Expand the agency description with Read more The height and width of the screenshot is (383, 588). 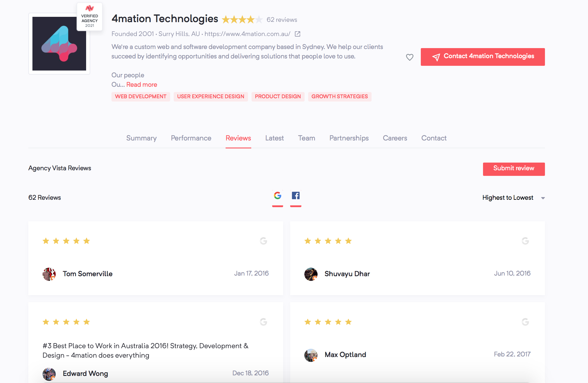tap(142, 85)
